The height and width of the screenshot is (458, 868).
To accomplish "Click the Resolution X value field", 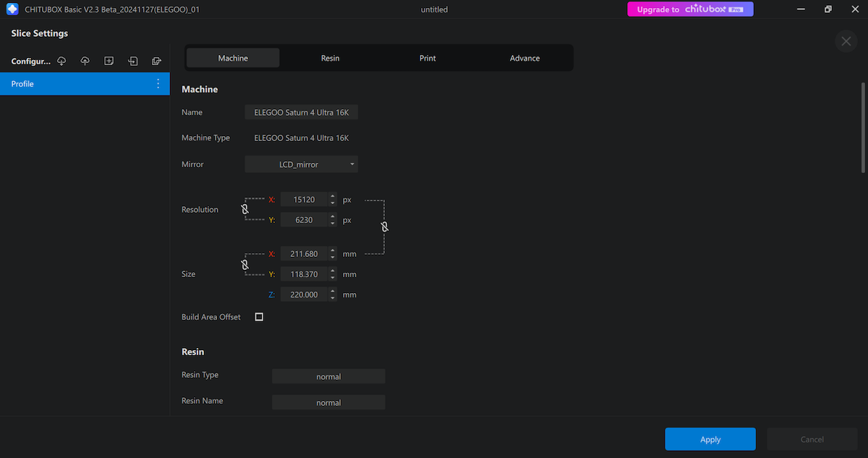I will pyautogui.click(x=304, y=199).
